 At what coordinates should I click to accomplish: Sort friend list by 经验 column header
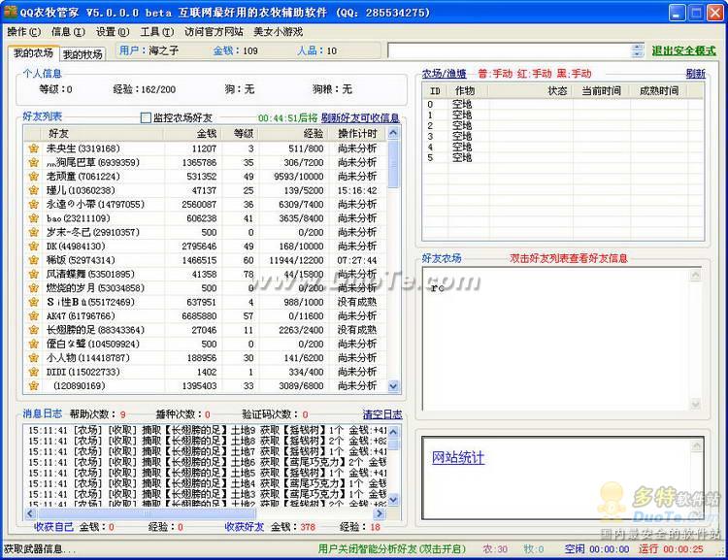click(x=293, y=134)
